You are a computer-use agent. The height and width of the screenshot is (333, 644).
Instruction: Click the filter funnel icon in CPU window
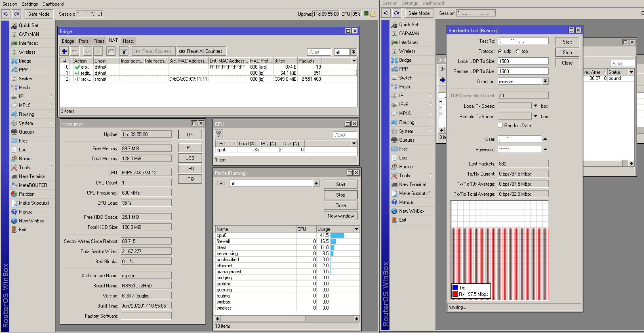pyautogui.click(x=219, y=134)
